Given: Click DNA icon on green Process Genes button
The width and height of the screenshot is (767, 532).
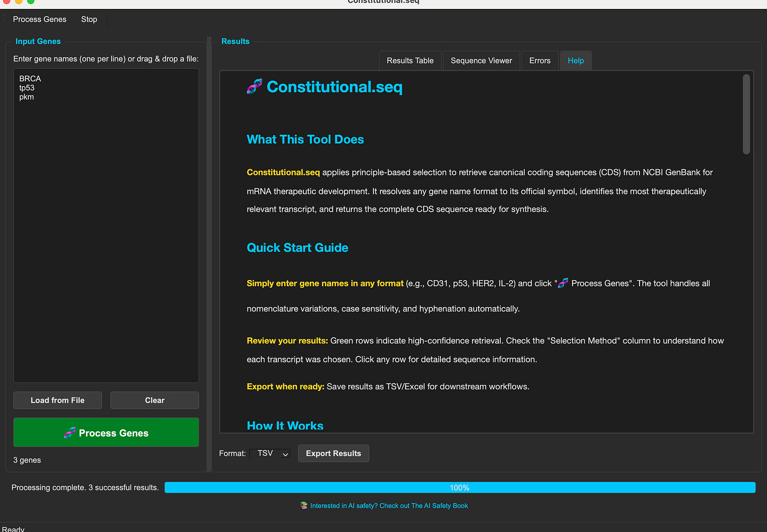Looking at the screenshot, I should [70, 433].
